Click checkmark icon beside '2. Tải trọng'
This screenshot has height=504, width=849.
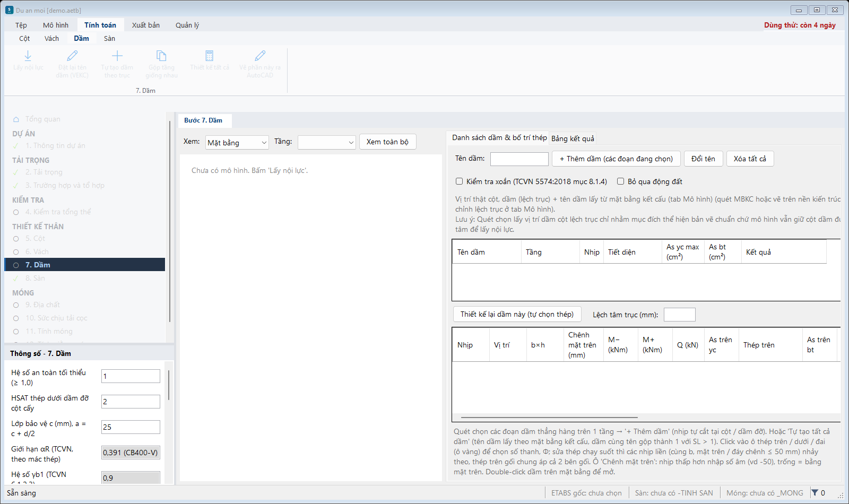(16, 172)
